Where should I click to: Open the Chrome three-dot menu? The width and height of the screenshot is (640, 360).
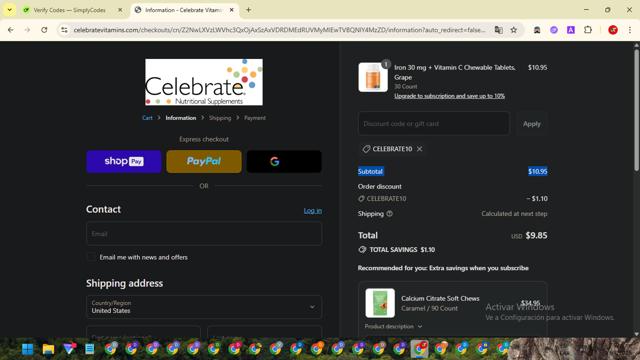click(630, 30)
